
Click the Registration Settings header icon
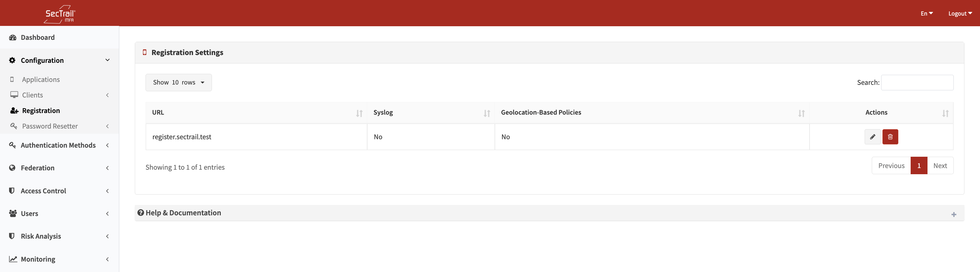[145, 52]
